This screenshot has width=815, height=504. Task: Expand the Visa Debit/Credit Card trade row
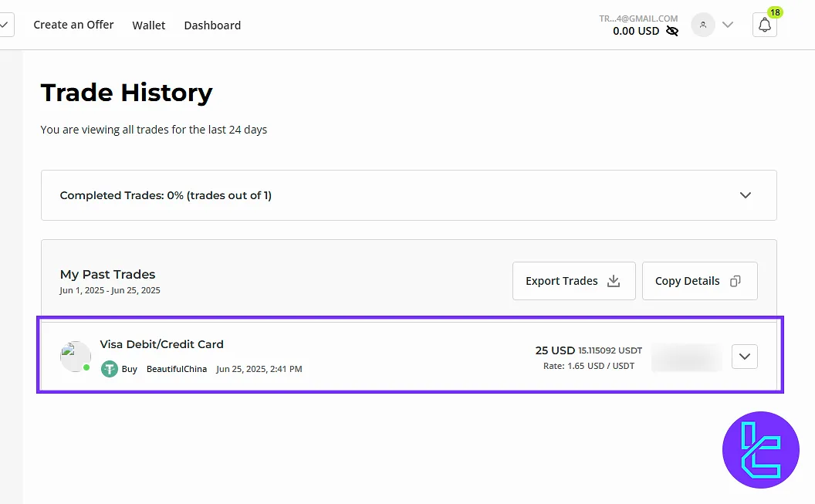tap(744, 357)
